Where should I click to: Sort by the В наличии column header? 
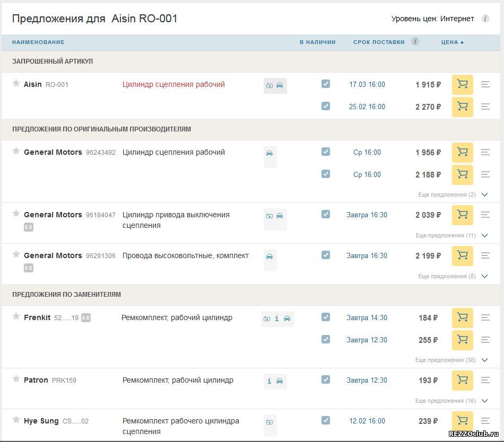point(318,42)
